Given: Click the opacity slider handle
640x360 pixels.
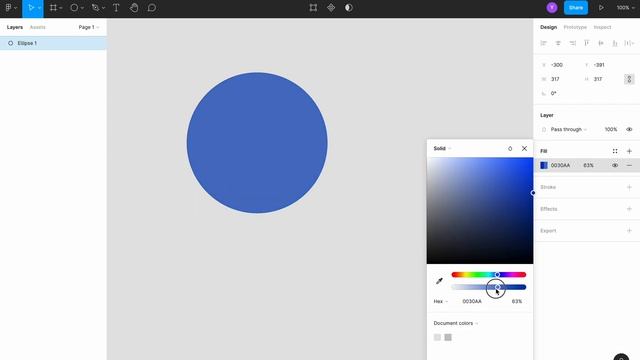Looking at the screenshot, I should click(497, 287).
